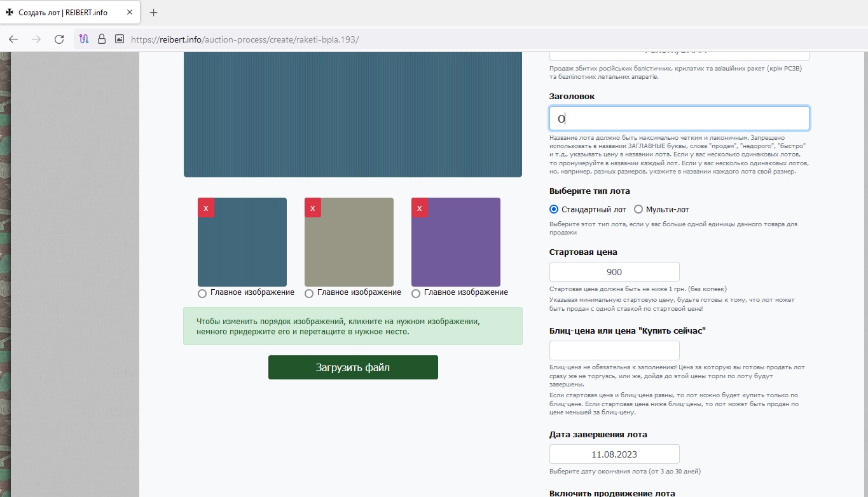Click the browser back arrow
Viewport: 868px width, 497px height.
[13, 39]
